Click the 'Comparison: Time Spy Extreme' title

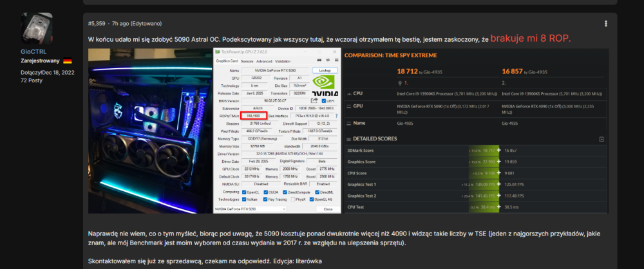[x=391, y=55]
